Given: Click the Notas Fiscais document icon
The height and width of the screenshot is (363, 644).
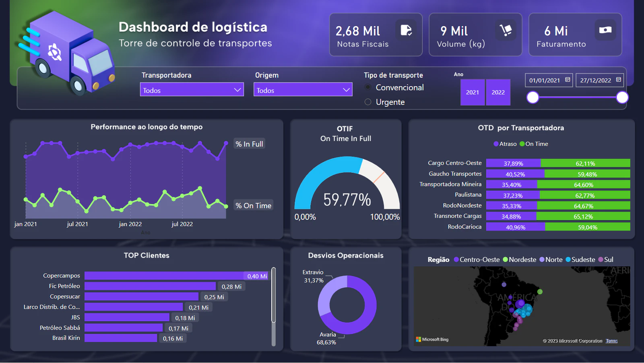Looking at the screenshot, I should point(406,30).
